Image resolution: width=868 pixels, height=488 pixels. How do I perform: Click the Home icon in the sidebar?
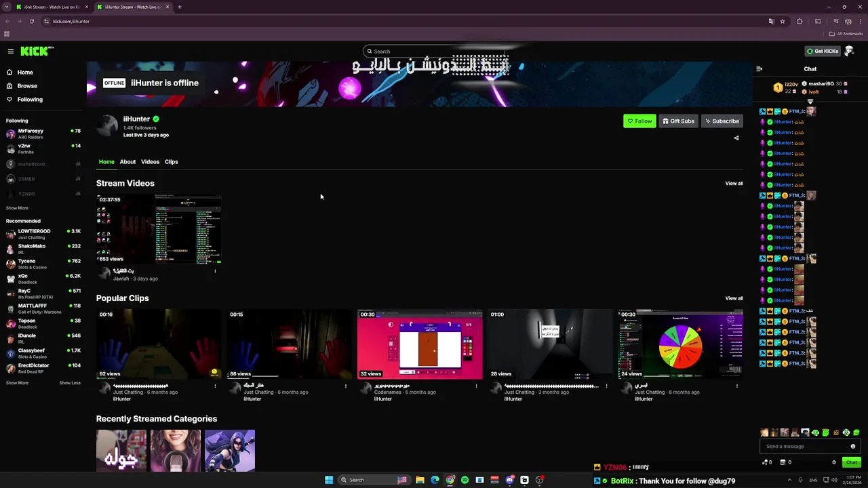click(9, 73)
